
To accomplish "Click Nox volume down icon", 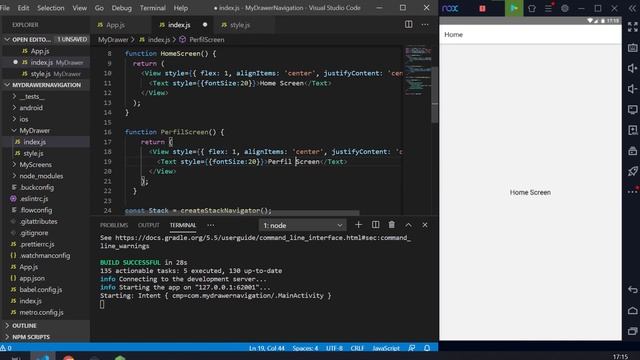I will pos(633,89).
